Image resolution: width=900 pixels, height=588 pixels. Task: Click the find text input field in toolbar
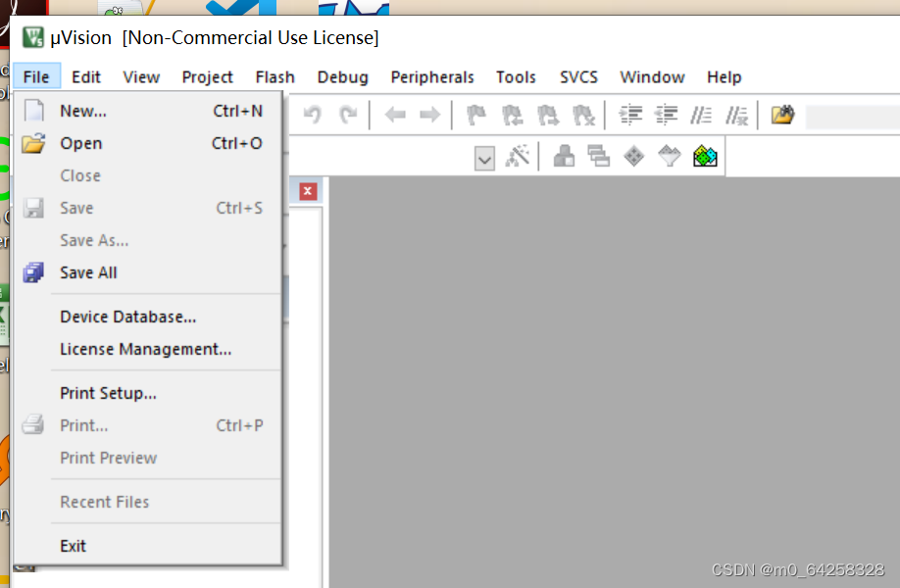tap(853, 116)
